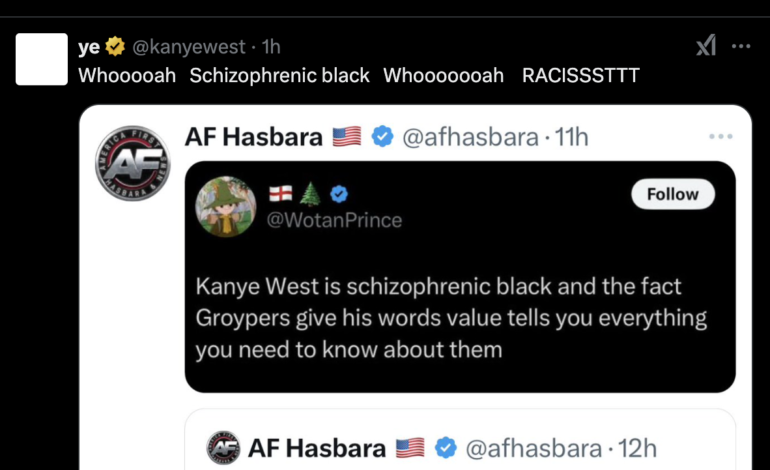Click blue verified badge beside @afhasbara 11h

coord(382,137)
